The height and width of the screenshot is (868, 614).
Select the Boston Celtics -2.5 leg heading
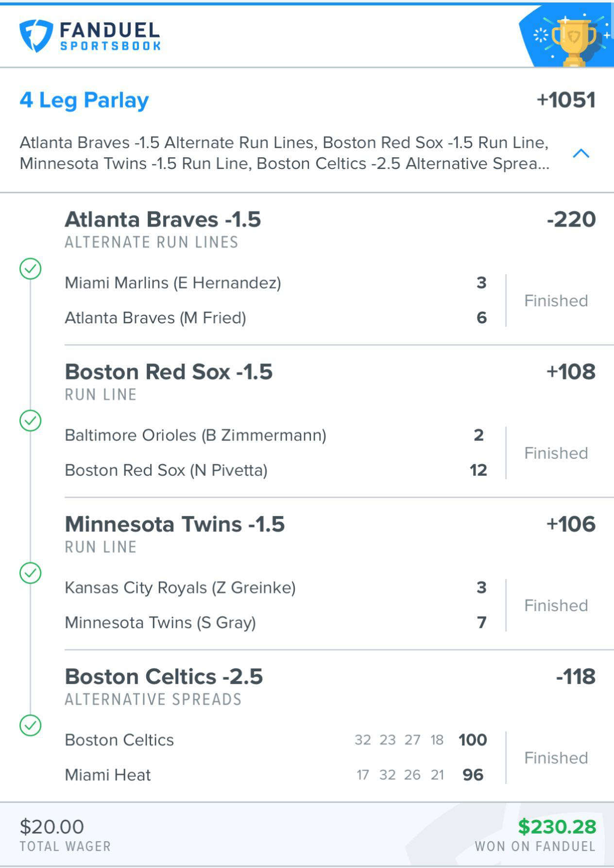(x=164, y=677)
